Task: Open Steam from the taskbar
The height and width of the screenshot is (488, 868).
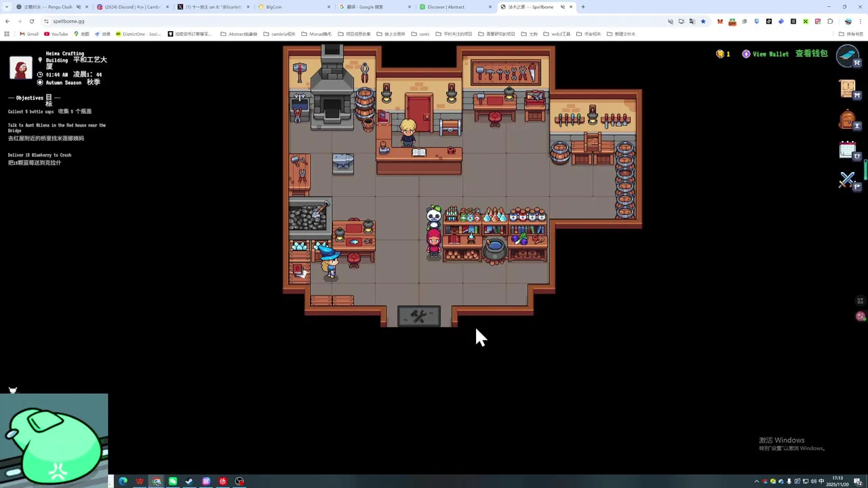Action: 189,481
